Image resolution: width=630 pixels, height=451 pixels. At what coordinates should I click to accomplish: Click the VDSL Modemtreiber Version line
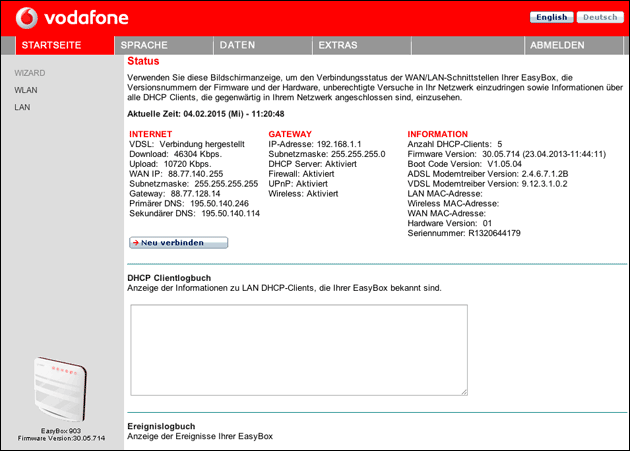(x=487, y=184)
